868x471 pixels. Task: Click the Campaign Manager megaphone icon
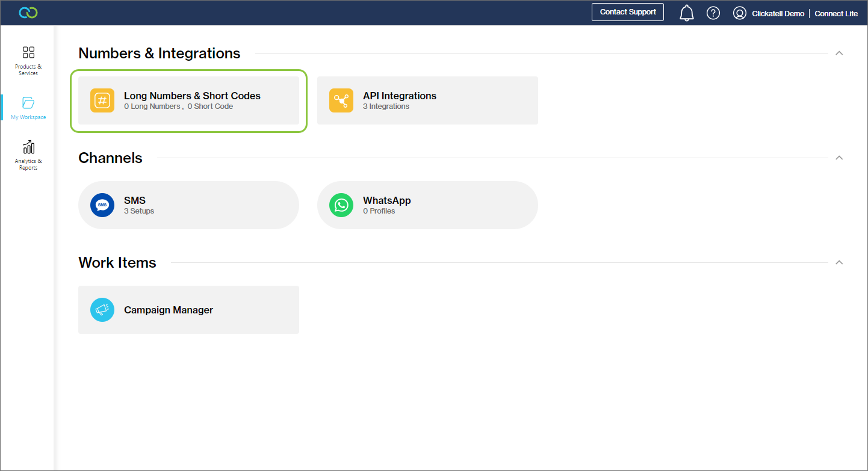point(102,310)
